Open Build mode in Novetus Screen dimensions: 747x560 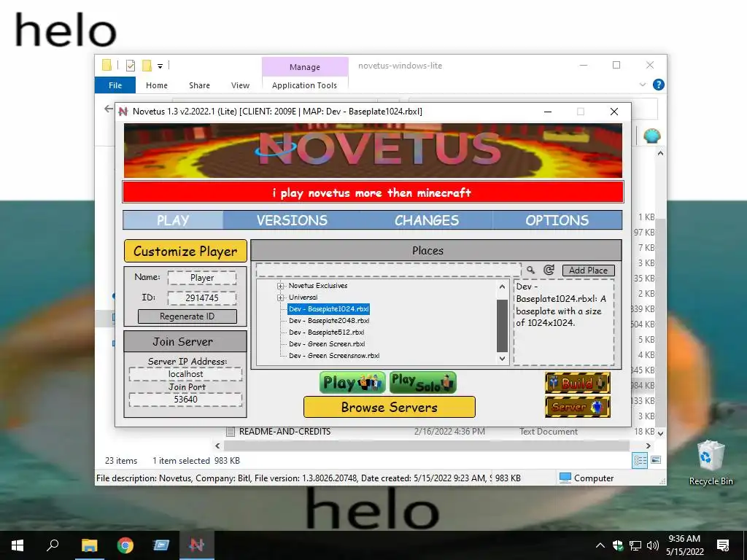tap(578, 383)
